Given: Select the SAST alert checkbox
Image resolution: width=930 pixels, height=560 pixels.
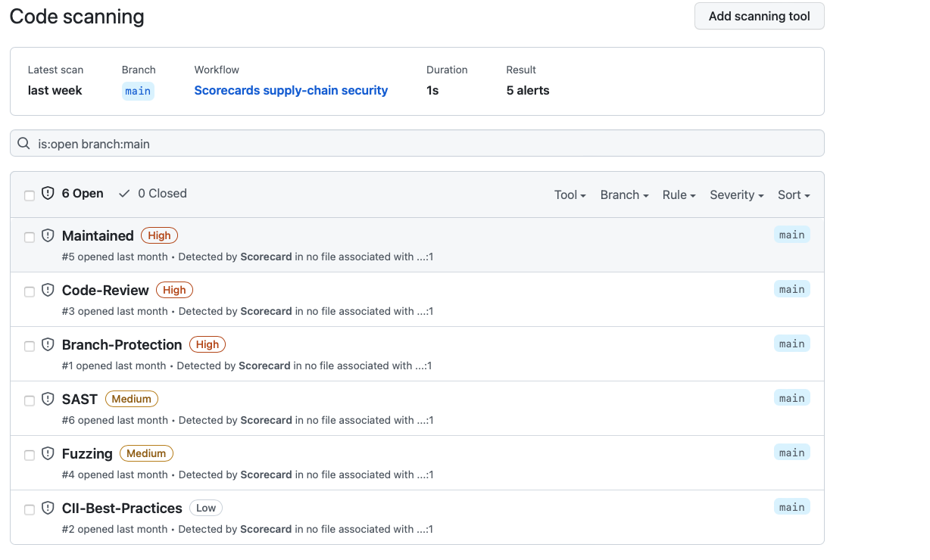Looking at the screenshot, I should click(30, 401).
